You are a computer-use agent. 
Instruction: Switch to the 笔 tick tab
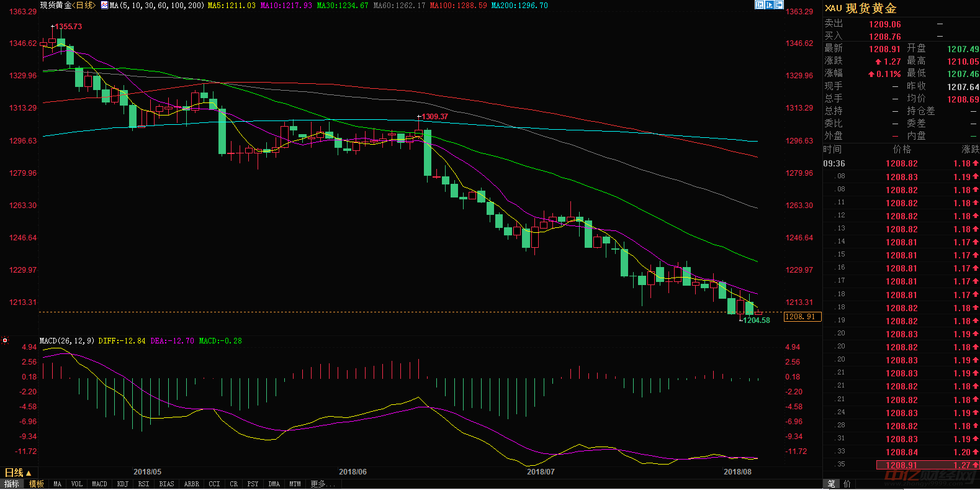832,484
